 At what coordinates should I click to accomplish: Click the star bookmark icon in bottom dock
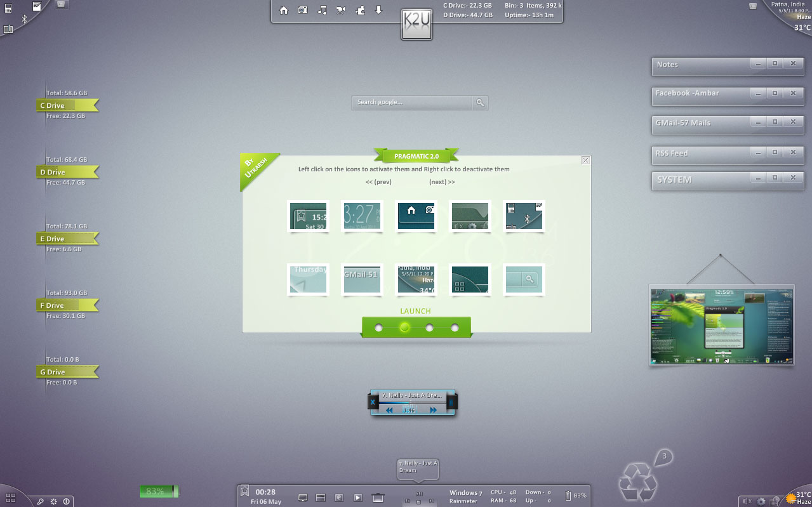tap(244, 492)
